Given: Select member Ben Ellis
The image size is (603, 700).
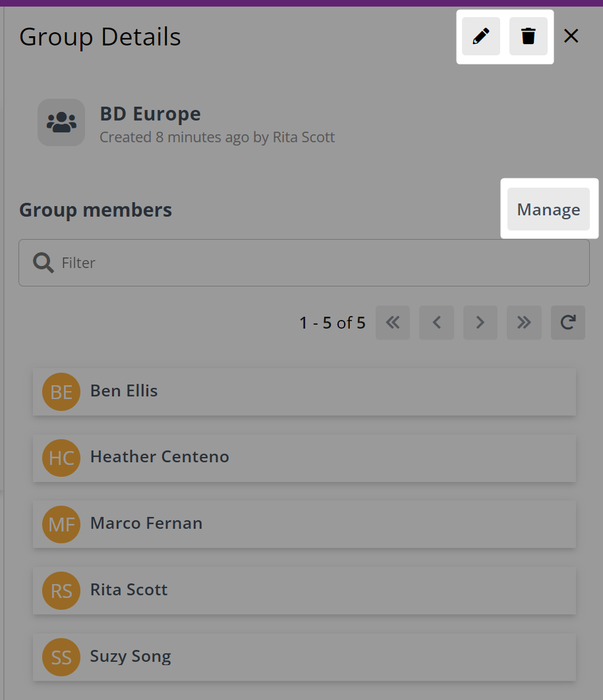Looking at the screenshot, I should coord(304,392).
